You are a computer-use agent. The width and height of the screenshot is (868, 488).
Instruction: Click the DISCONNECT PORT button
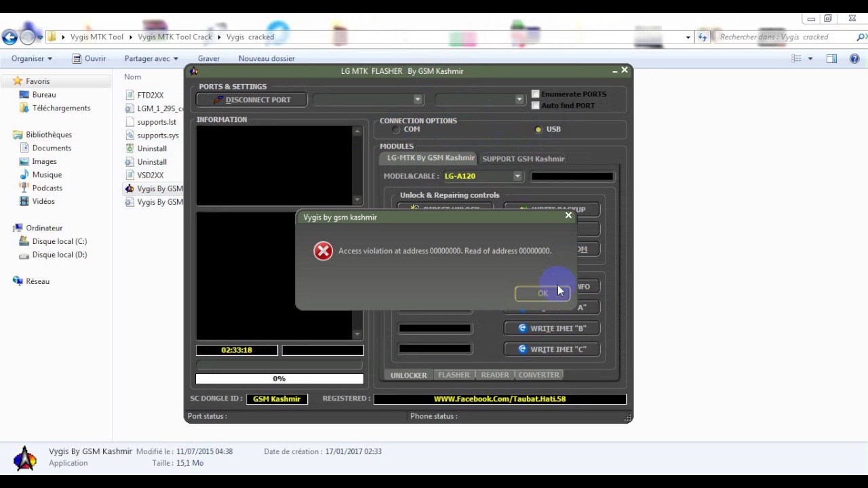tap(252, 100)
